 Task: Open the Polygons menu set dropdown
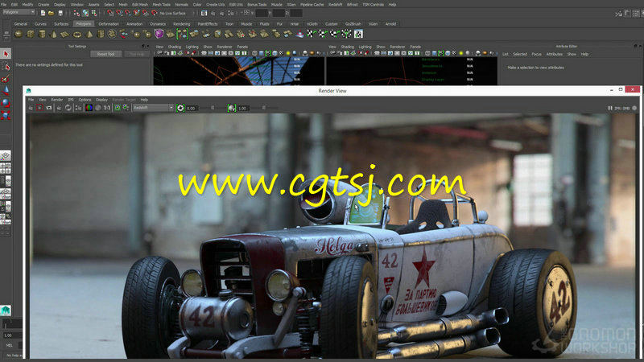[19, 12]
